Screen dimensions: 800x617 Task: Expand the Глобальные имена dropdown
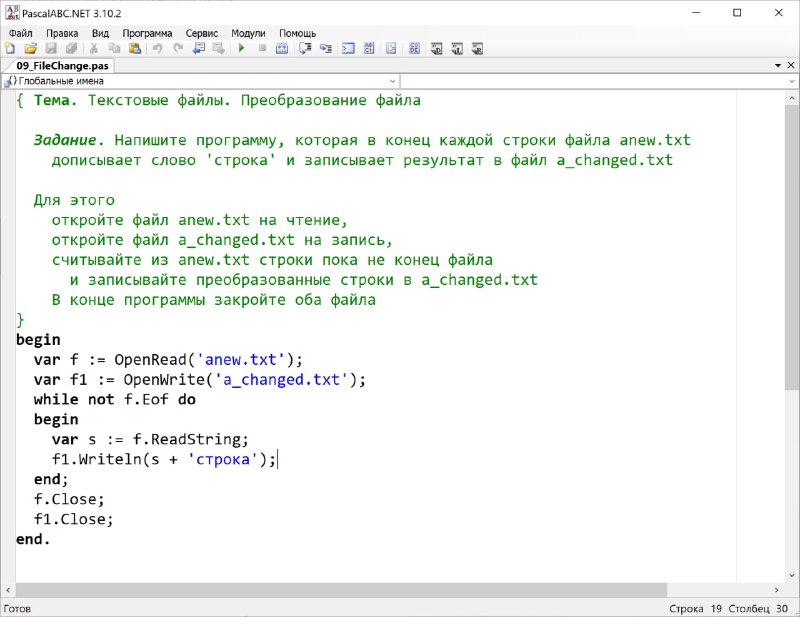[x=392, y=81]
